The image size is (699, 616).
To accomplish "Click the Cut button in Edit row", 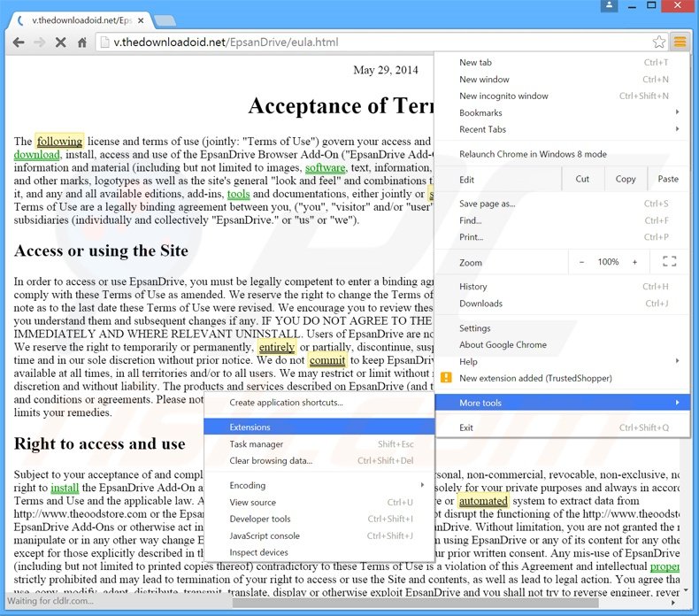I will [582, 179].
